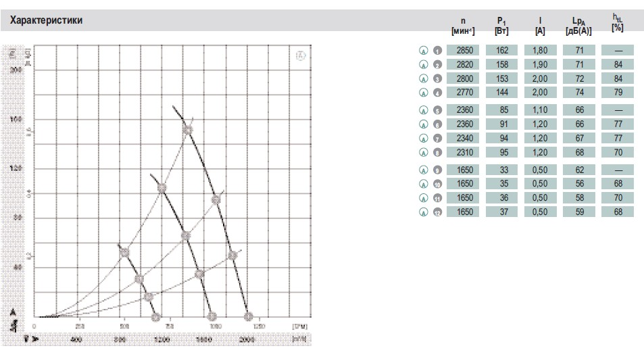Select the 1,80 current cell
644x361 pixels.
(540, 50)
